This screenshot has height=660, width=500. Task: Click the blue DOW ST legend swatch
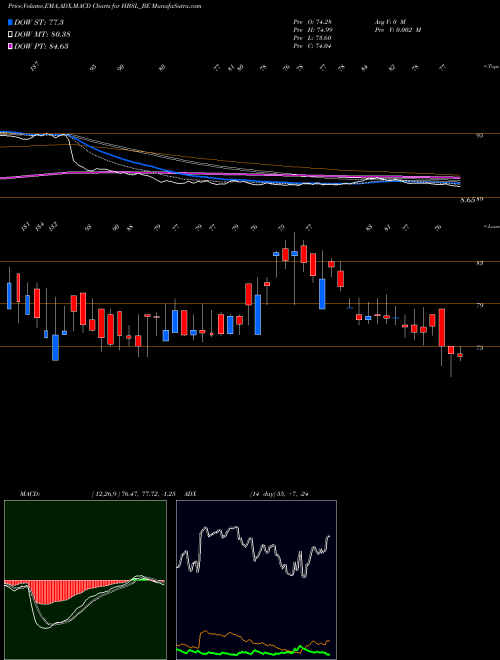(x=10, y=22)
